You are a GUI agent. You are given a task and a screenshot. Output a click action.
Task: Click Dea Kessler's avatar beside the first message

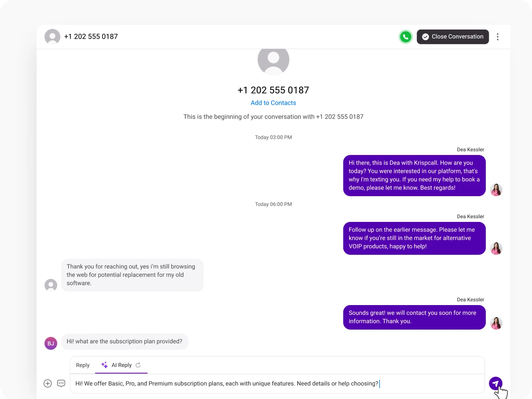click(x=496, y=190)
